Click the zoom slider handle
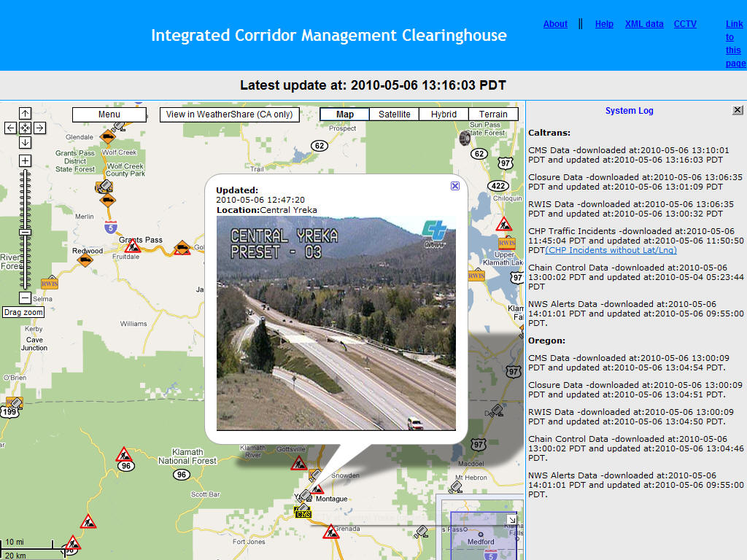Image resolution: width=747 pixels, height=560 pixels. point(25,232)
